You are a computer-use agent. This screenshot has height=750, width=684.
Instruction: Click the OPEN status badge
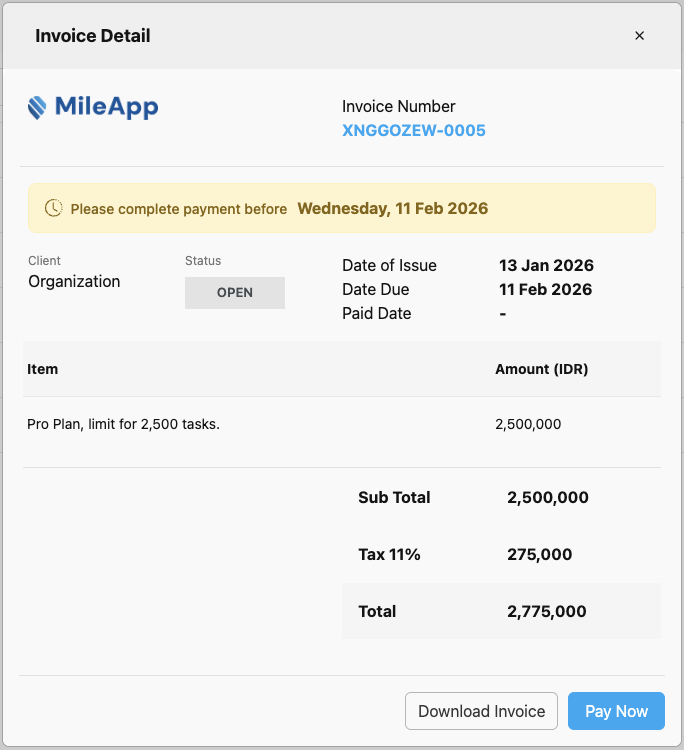pos(235,293)
